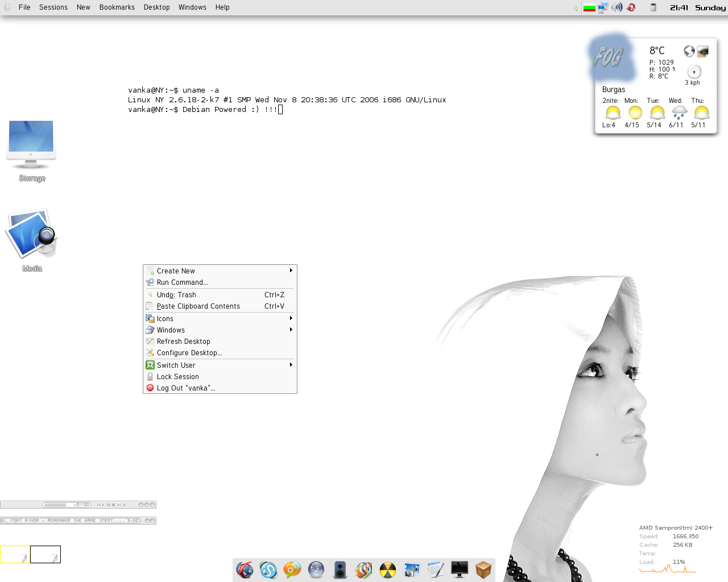The height and width of the screenshot is (582, 728).
Task: Click the Burgas city name in weather widget
Action: [614, 89]
